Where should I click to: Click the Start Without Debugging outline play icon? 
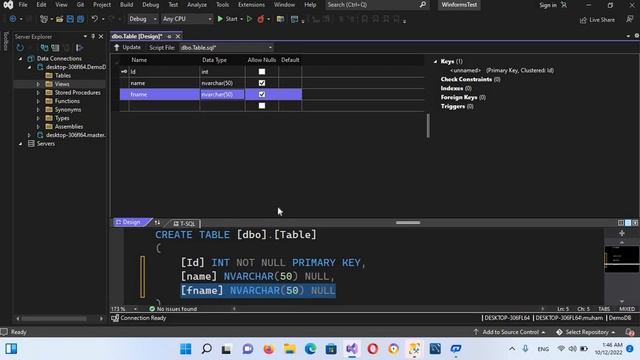[249, 19]
